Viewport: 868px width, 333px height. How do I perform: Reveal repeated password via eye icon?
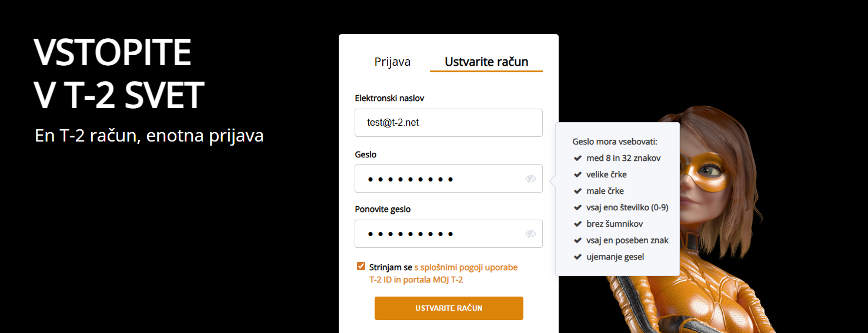click(531, 234)
